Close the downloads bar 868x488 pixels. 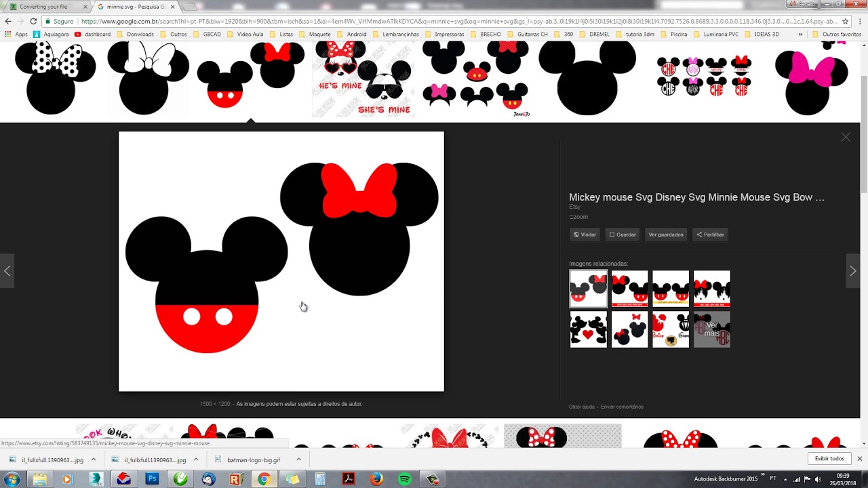(x=859, y=459)
